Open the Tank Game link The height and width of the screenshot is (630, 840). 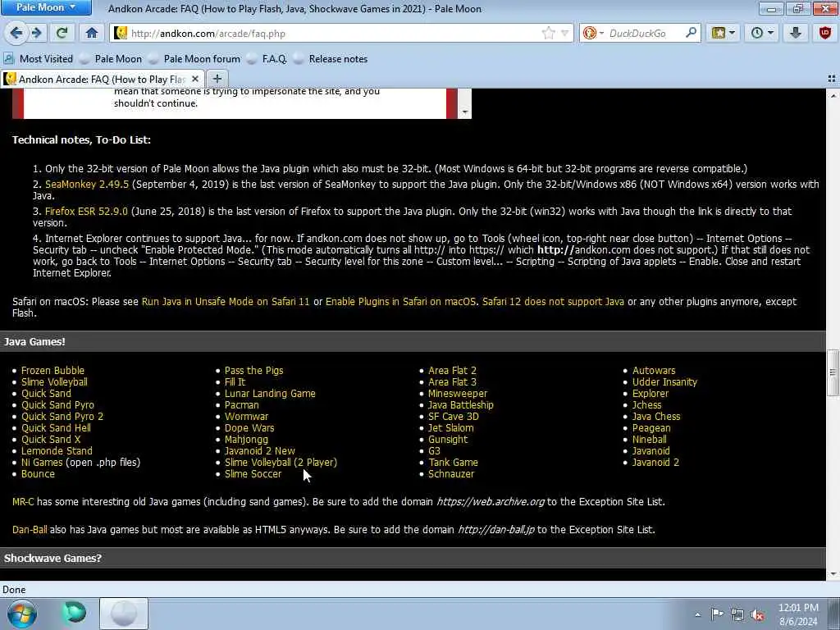pos(453,463)
